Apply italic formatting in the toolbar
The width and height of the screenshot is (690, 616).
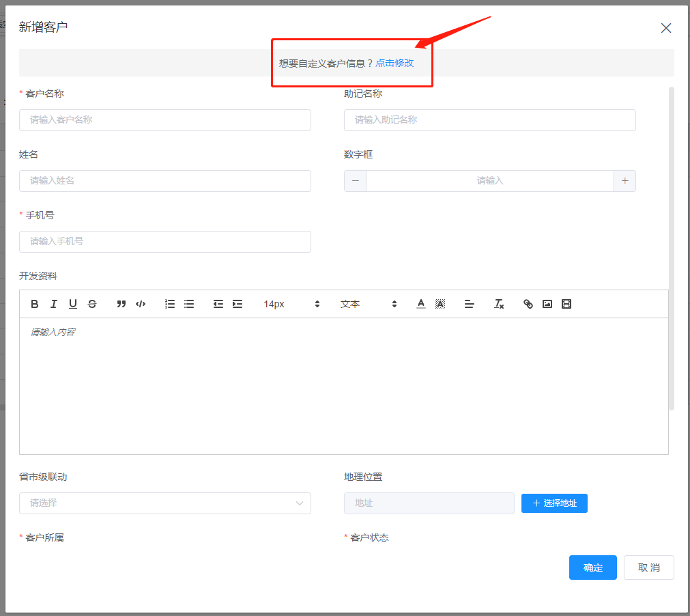coord(54,304)
